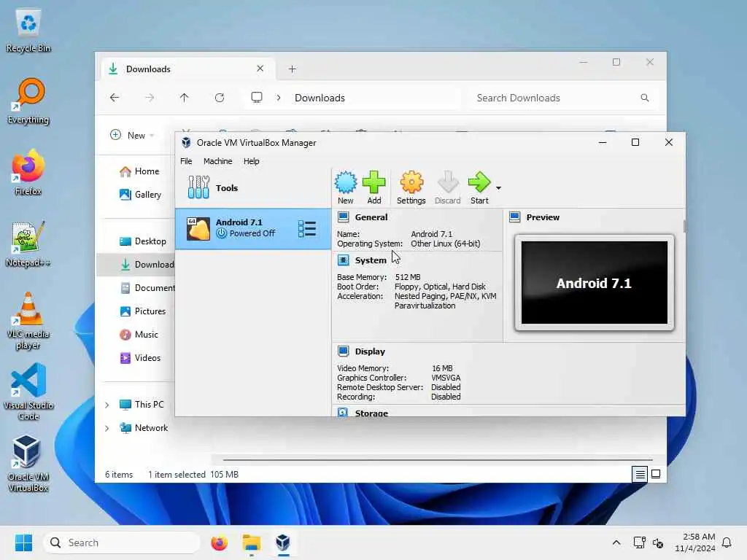Open the Help menu in VirtualBox
This screenshot has width=747, height=560.
coord(251,161)
